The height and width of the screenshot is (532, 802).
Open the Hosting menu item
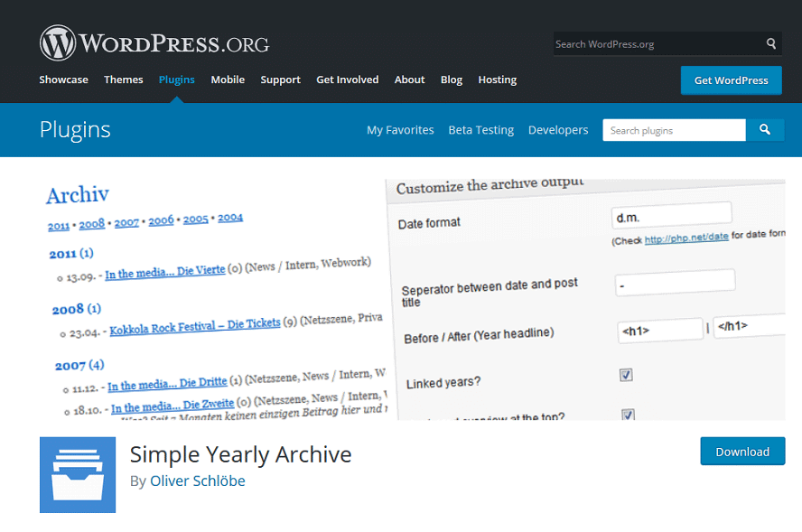click(x=497, y=79)
